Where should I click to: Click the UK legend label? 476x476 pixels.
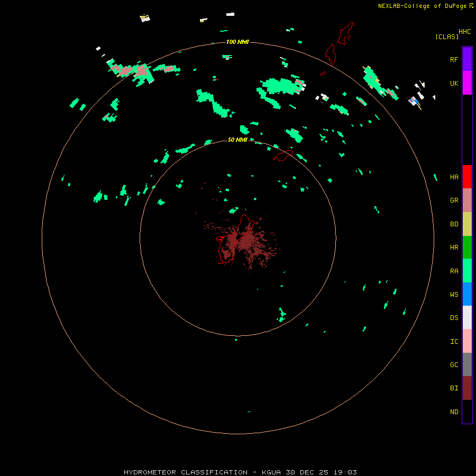click(x=454, y=84)
